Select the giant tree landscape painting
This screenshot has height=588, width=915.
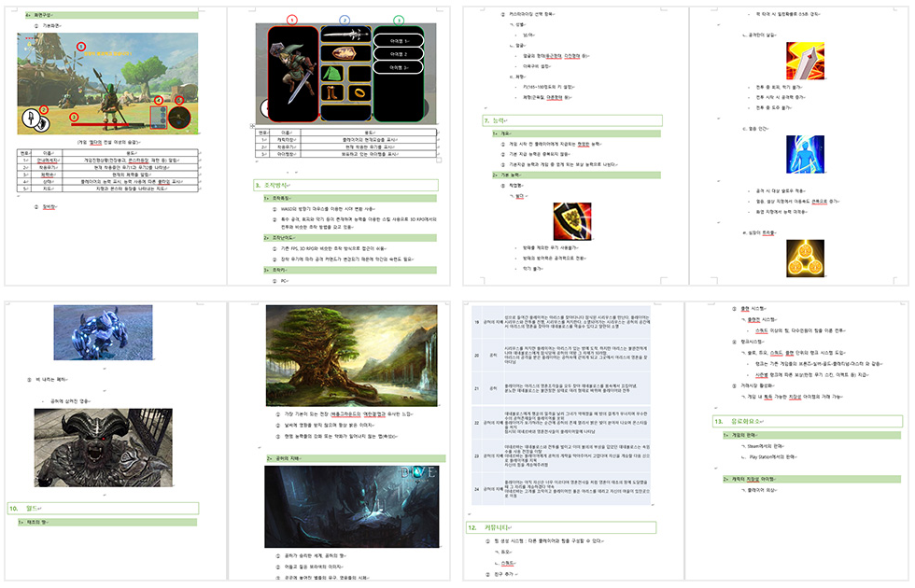tap(351, 356)
